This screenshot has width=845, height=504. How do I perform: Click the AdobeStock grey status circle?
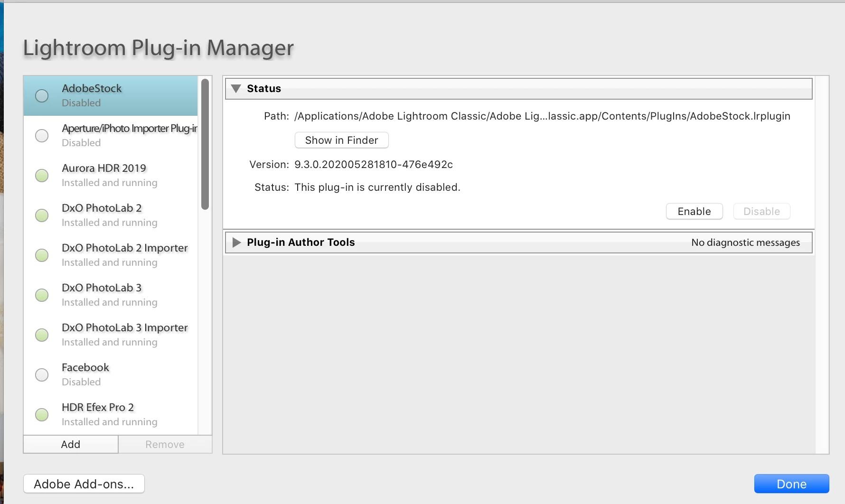tap(42, 96)
